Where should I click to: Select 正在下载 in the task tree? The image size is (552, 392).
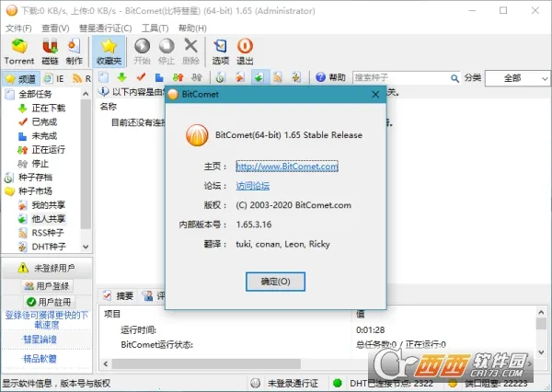click(46, 108)
